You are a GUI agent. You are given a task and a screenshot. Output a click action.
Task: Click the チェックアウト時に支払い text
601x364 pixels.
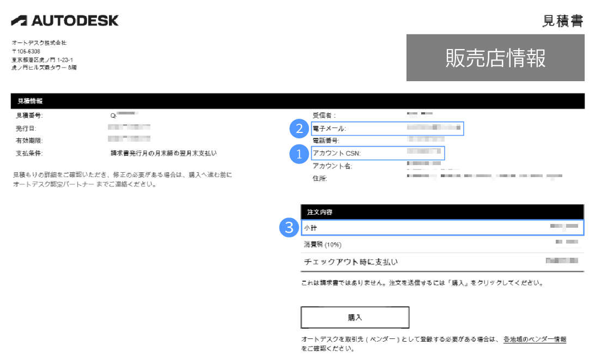(x=351, y=262)
